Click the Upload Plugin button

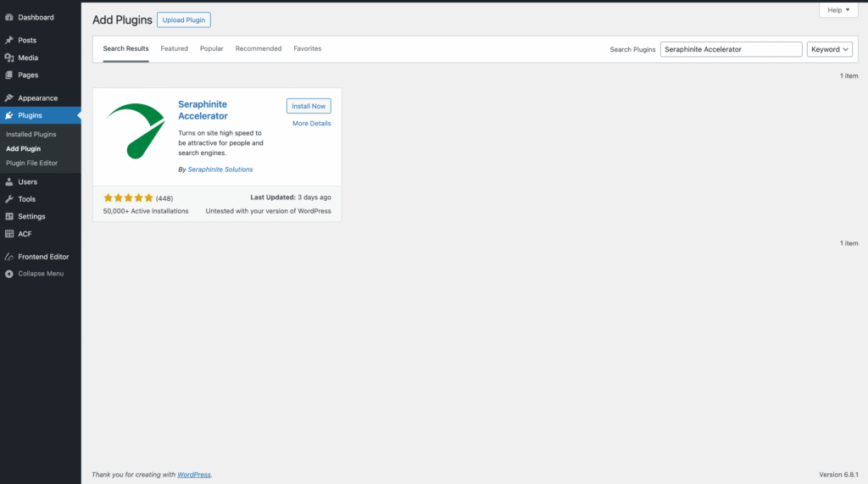(184, 19)
